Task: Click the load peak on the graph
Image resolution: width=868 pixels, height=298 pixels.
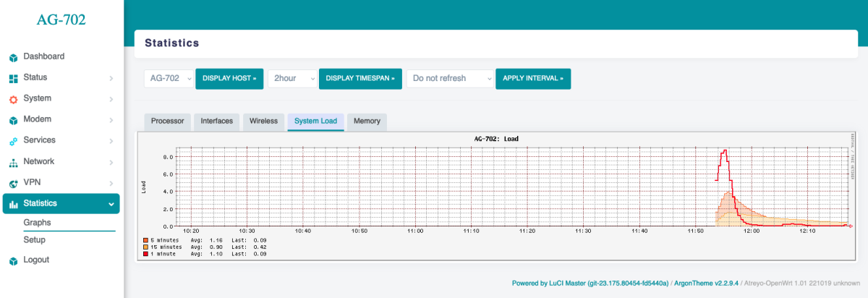Action: 724,152
